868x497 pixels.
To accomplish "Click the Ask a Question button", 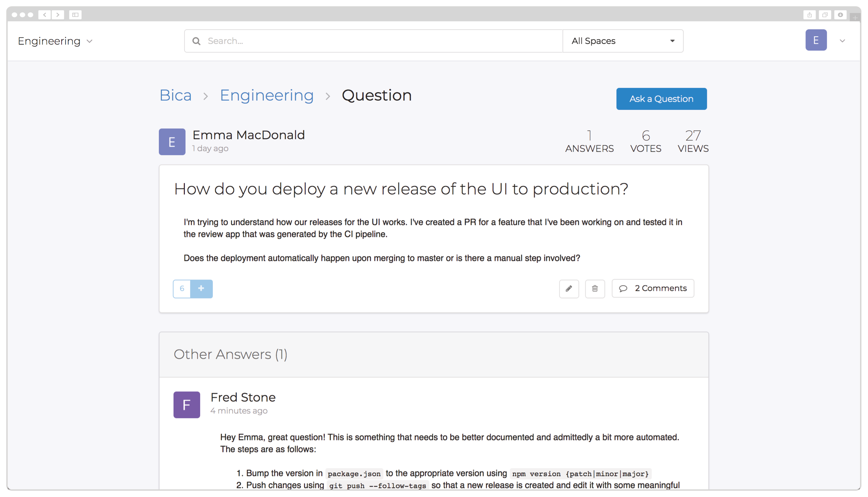I will coord(661,99).
